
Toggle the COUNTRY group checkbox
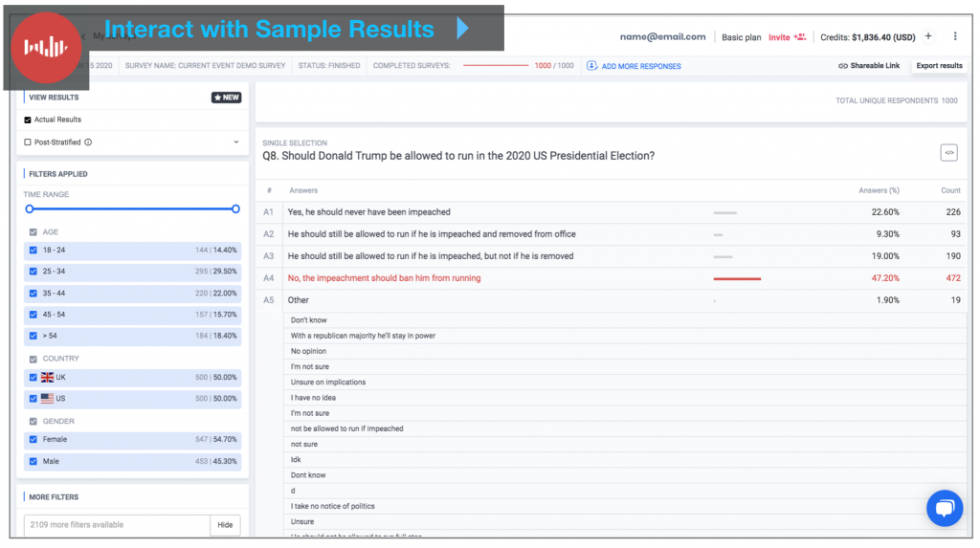33,359
